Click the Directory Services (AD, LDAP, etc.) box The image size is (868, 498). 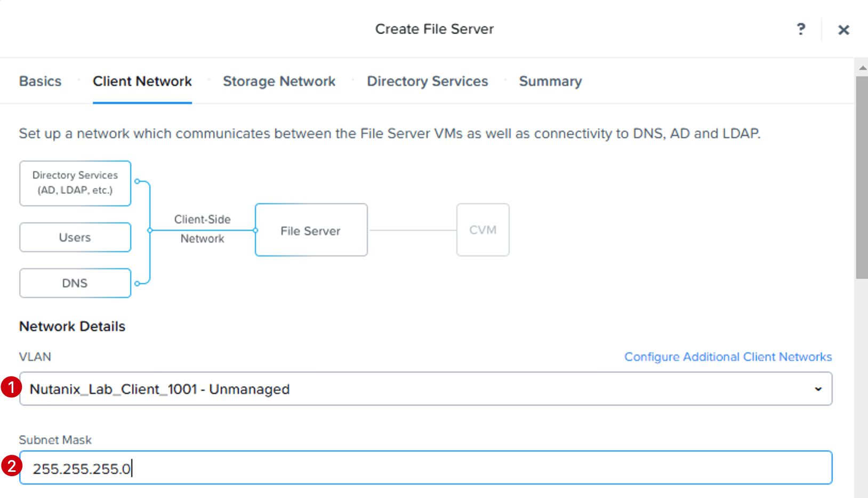pos(75,183)
